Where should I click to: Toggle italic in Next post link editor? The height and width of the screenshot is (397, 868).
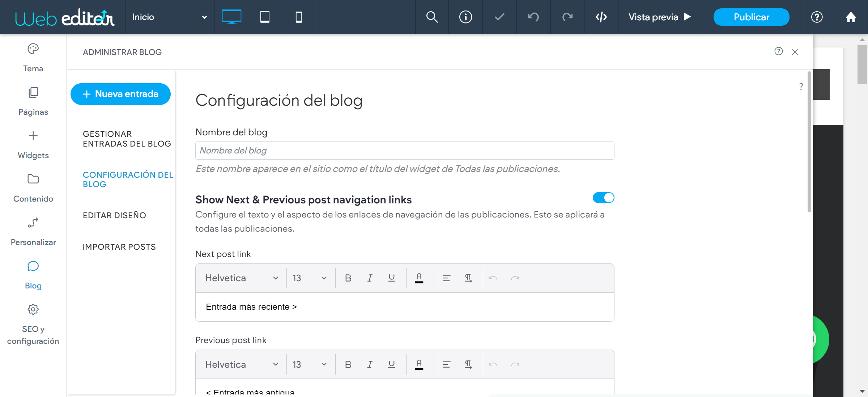pyautogui.click(x=370, y=278)
